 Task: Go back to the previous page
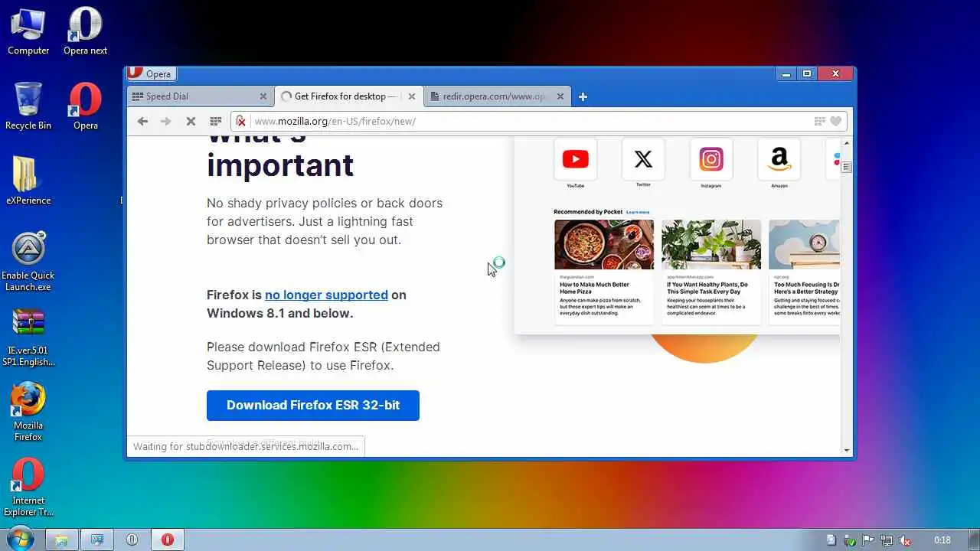coord(142,121)
